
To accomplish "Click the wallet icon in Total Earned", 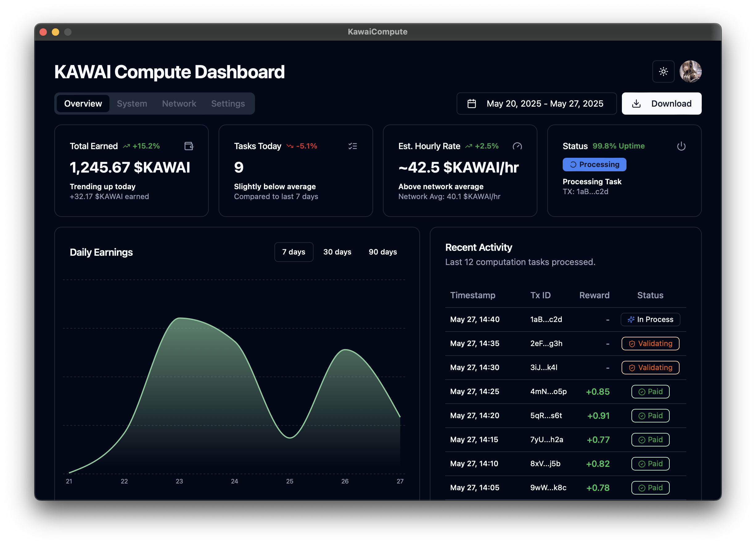I will click(x=189, y=146).
